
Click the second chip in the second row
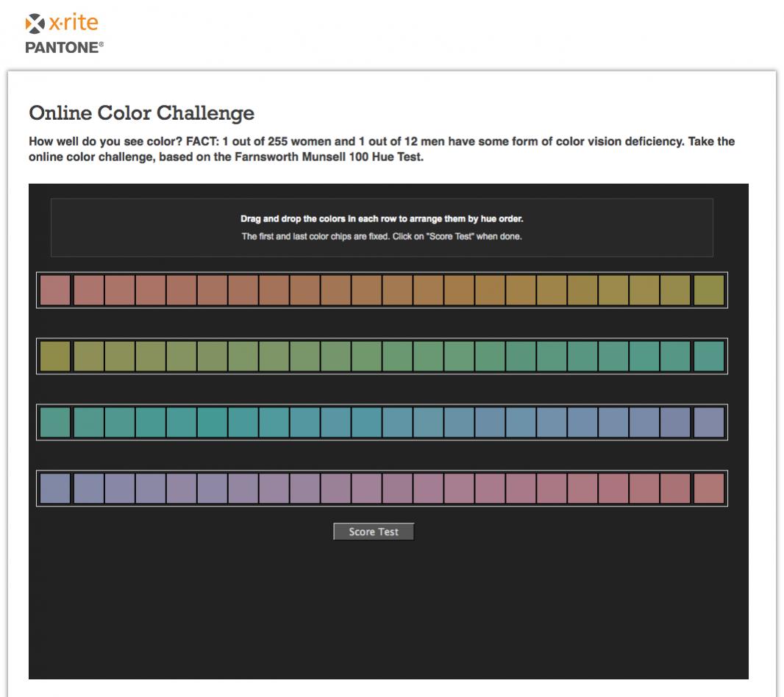tap(89, 357)
